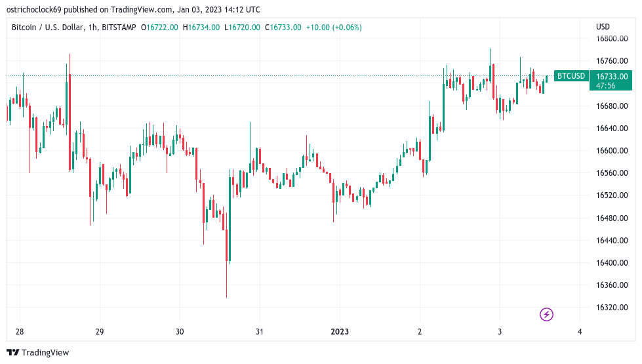This screenshot has width=642, height=364.
Task: Click the 16733.00 current price tag
Action: [612, 76]
